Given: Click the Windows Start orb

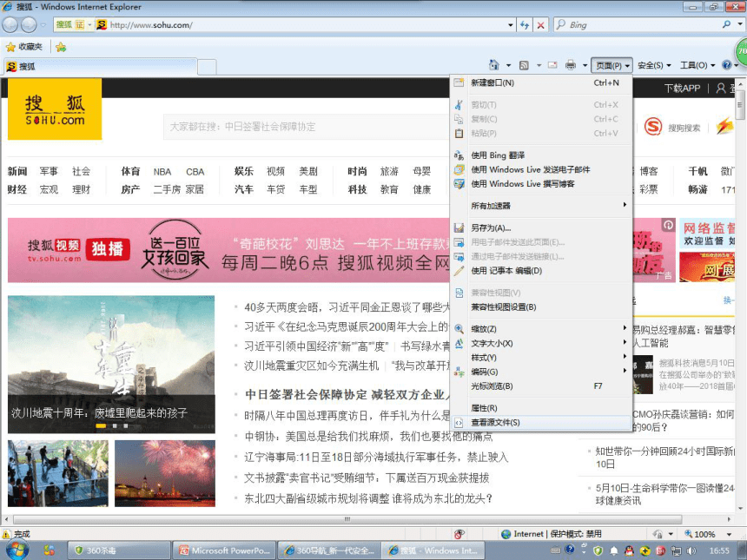Looking at the screenshot, I should pyautogui.click(x=17, y=550).
